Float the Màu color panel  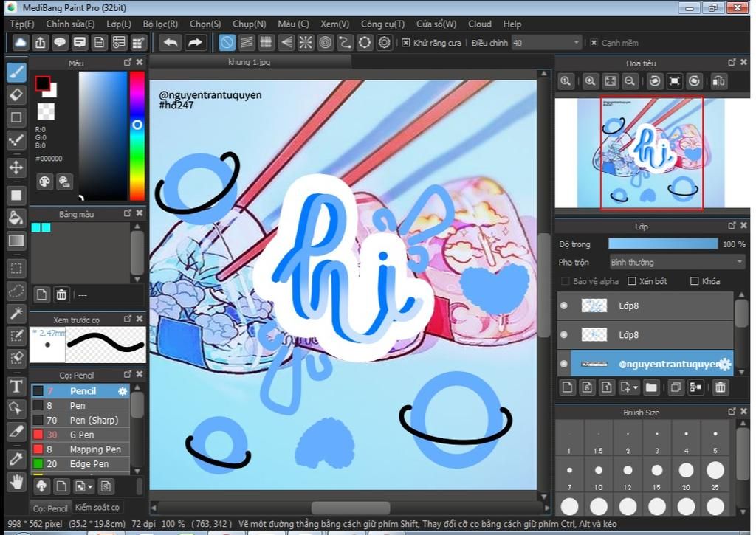click(127, 62)
